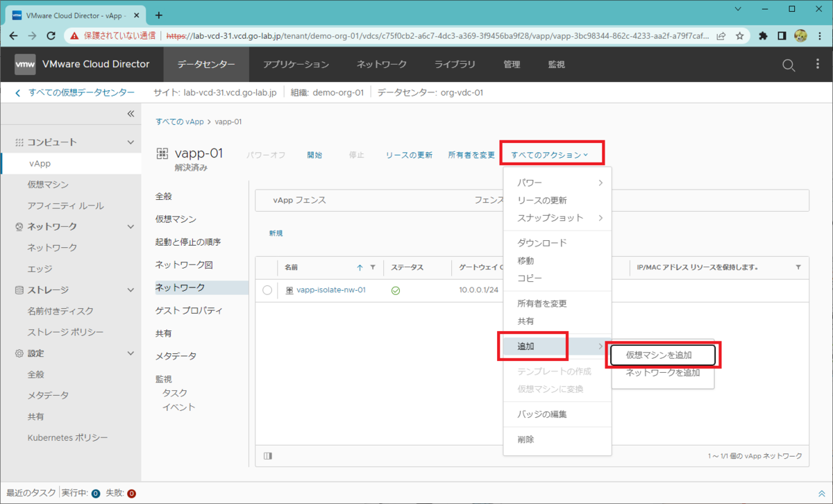Screen dimensions: 833x504
Task: Open the filter icon in the 名前 column
Action: (x=373, y=267)
